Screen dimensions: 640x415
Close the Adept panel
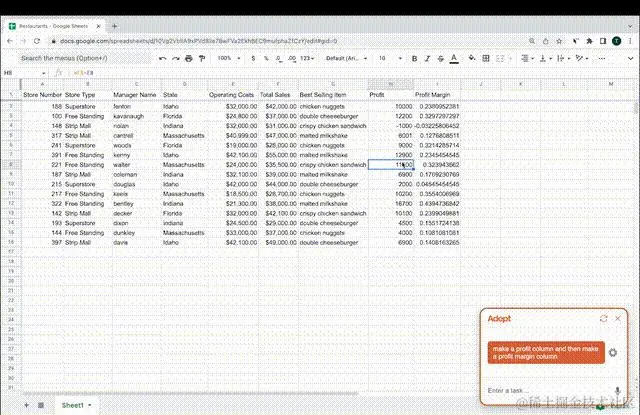coord(618,319)
